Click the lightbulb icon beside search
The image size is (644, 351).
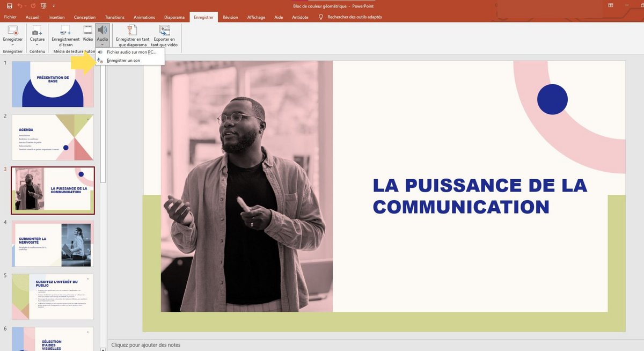[321, 17]
